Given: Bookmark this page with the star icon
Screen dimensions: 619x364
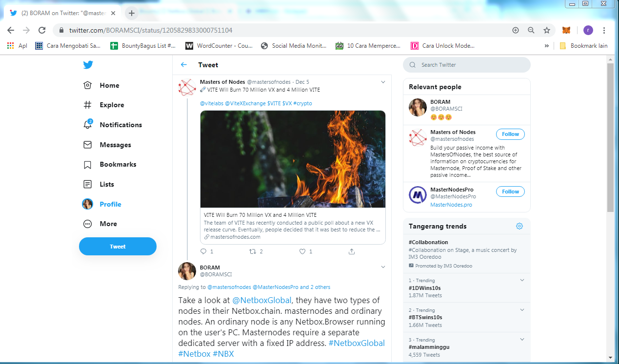Looking at the screenshot, I should pos(547,30).
